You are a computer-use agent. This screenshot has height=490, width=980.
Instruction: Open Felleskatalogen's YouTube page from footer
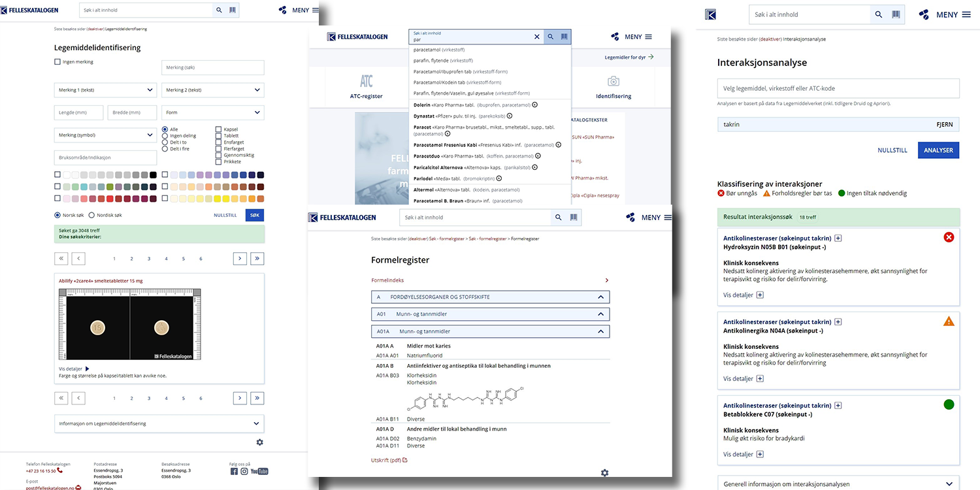259,471
